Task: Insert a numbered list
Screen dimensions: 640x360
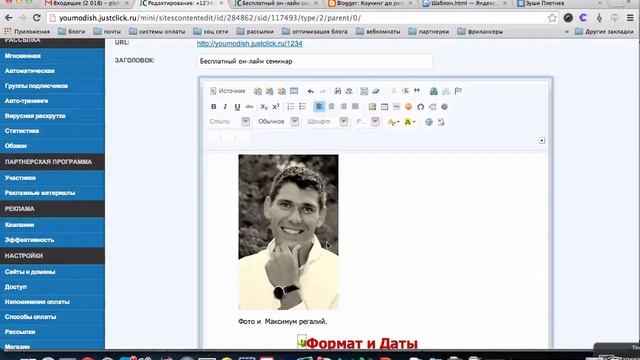Action: tap(290, 107)
